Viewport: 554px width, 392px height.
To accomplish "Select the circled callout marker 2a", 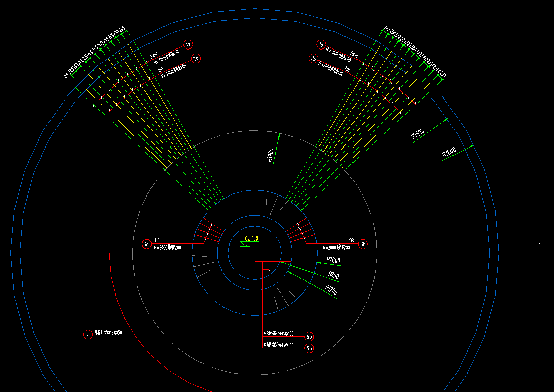I will click(x=197, y=58).
